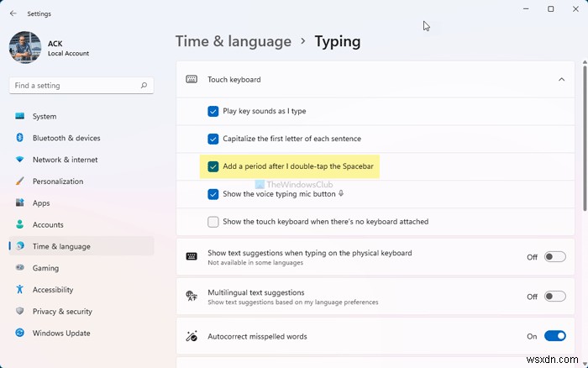Screen dimensions: 588x368
Task: Click the System monitor icon
Action: 20,116
